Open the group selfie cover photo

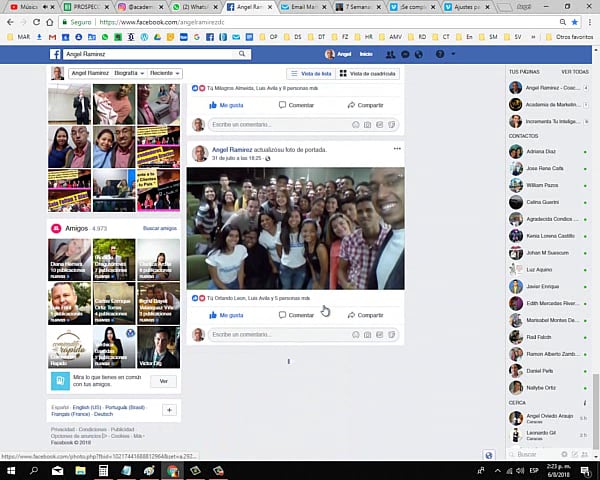coord(295,229)
